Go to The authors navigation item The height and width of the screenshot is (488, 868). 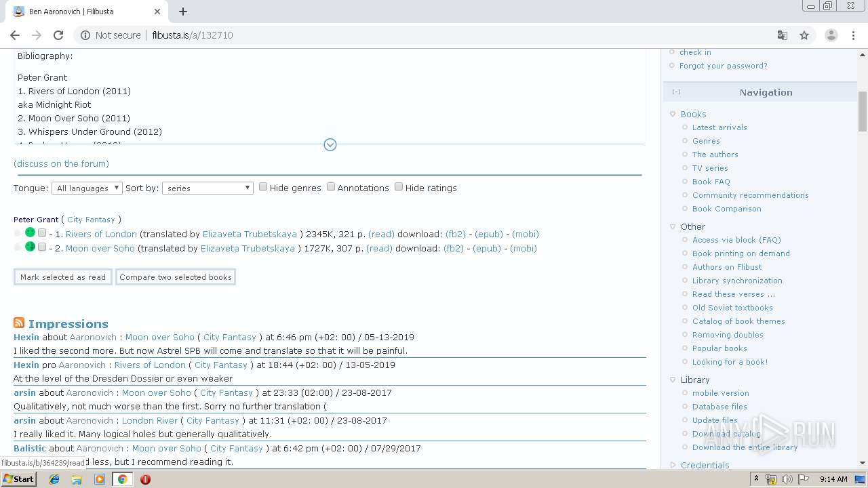click(x=715, y=155)
